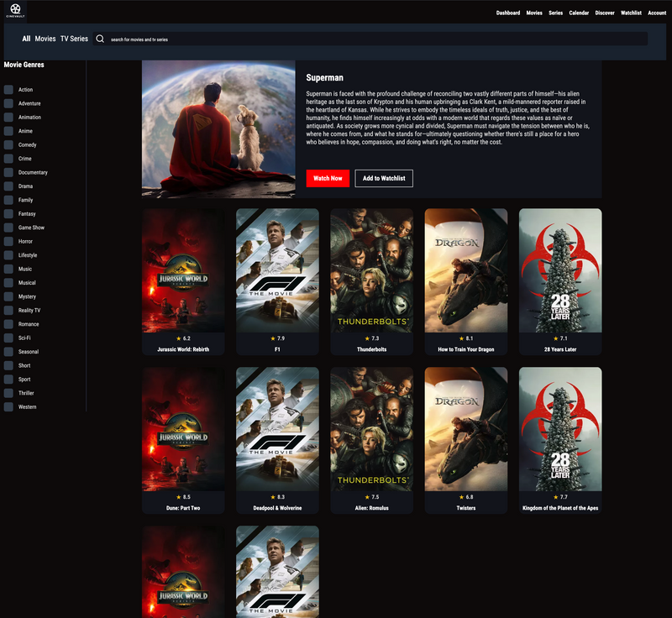The height and width of the screenshot is (618, 672).
Task: Open the Alien: Romulus card poster
Action: coord(372,429)
